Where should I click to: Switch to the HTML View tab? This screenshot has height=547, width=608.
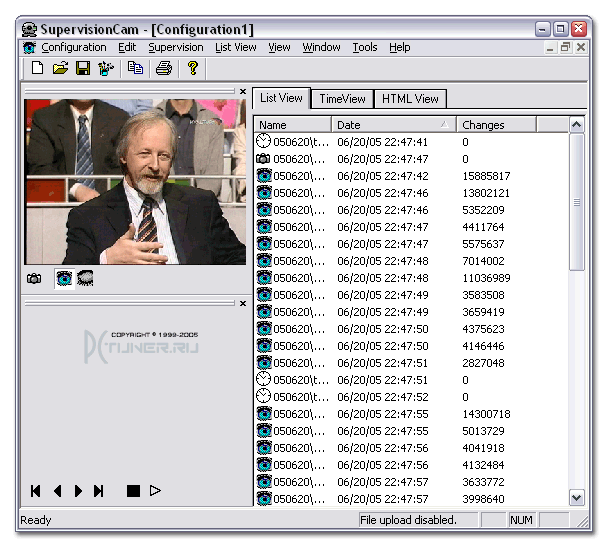click(410, 99)
